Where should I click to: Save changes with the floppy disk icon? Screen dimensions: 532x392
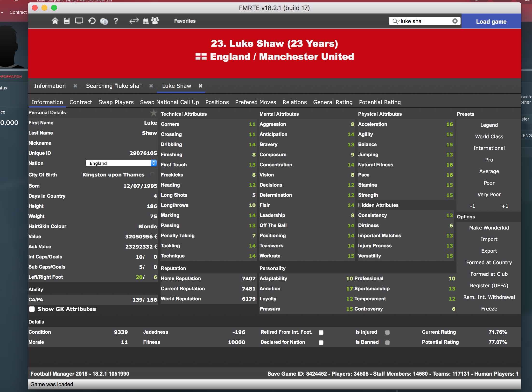tap(67, 21)
